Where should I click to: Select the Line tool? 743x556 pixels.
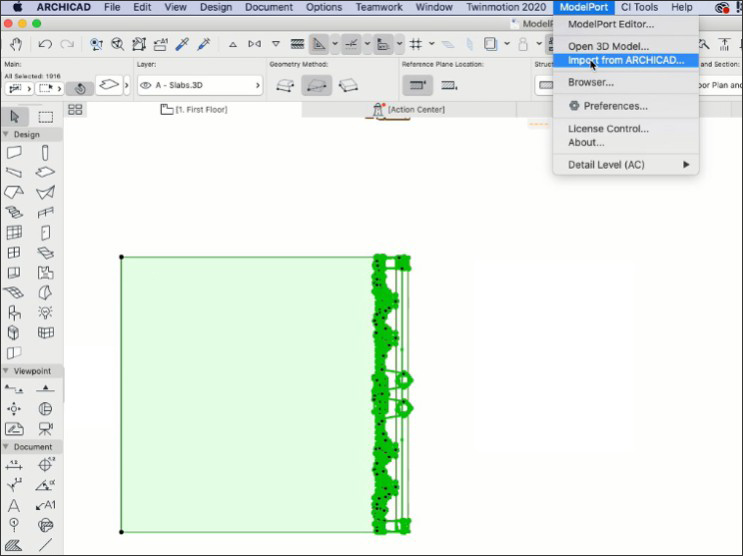tap(45, 545)
